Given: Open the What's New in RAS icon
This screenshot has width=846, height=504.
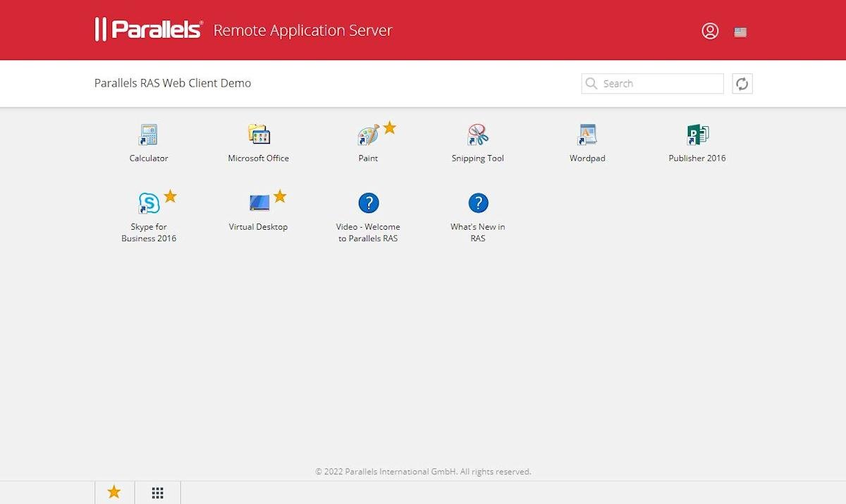Looking at the screenshot, I should [478, 203].
